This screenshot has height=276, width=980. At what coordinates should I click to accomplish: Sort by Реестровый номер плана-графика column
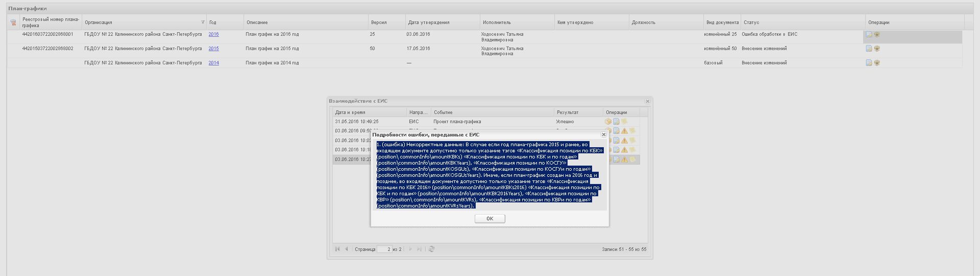coord(51,22)
